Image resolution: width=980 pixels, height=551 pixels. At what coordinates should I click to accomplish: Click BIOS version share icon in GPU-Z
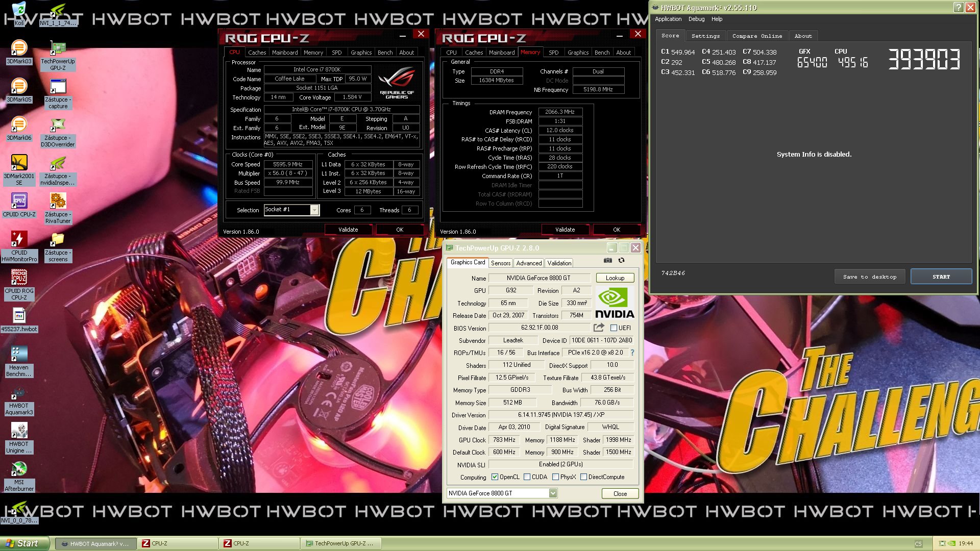point(599,328)
